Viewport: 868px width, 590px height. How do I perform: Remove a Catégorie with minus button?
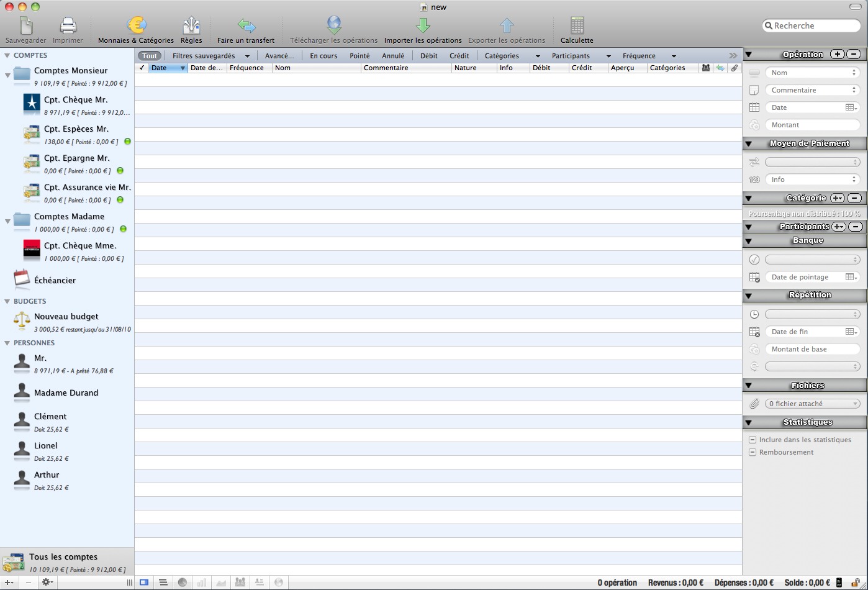coord(854,198)
